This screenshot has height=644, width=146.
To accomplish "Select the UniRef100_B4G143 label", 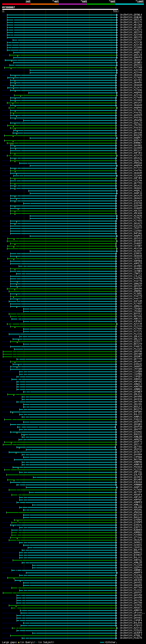I will pyautogui.click(x=131, y=517).
